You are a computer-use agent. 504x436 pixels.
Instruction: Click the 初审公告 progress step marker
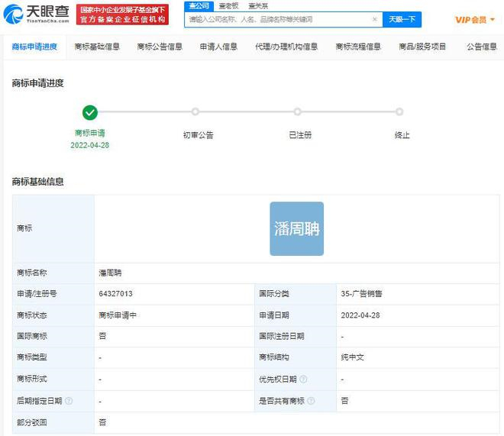195,111
